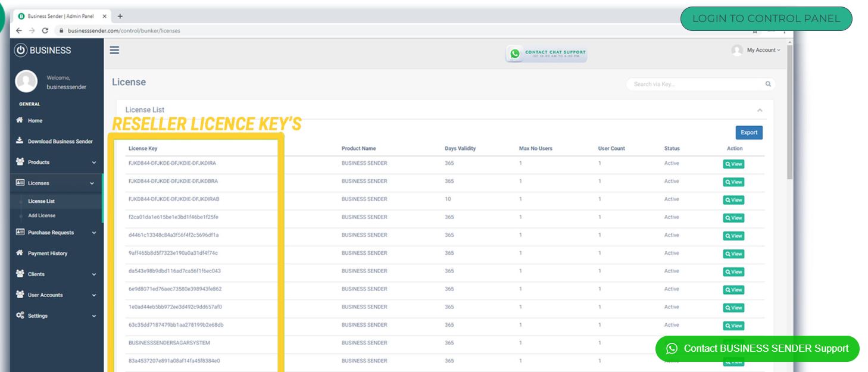Expand the Clients submenu chevron
The image size is (868, 372).
93,274
